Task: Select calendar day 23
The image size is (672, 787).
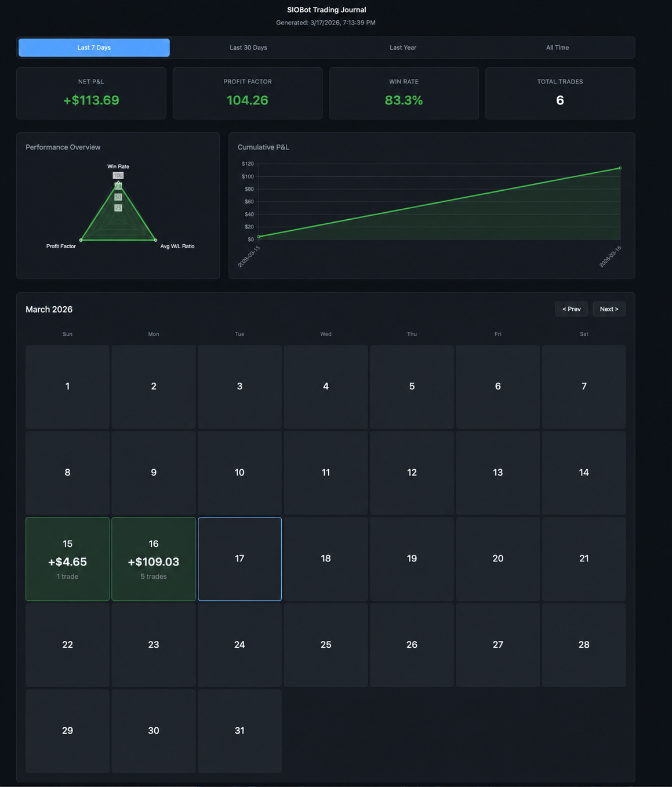Action: [x=154, y=645]
